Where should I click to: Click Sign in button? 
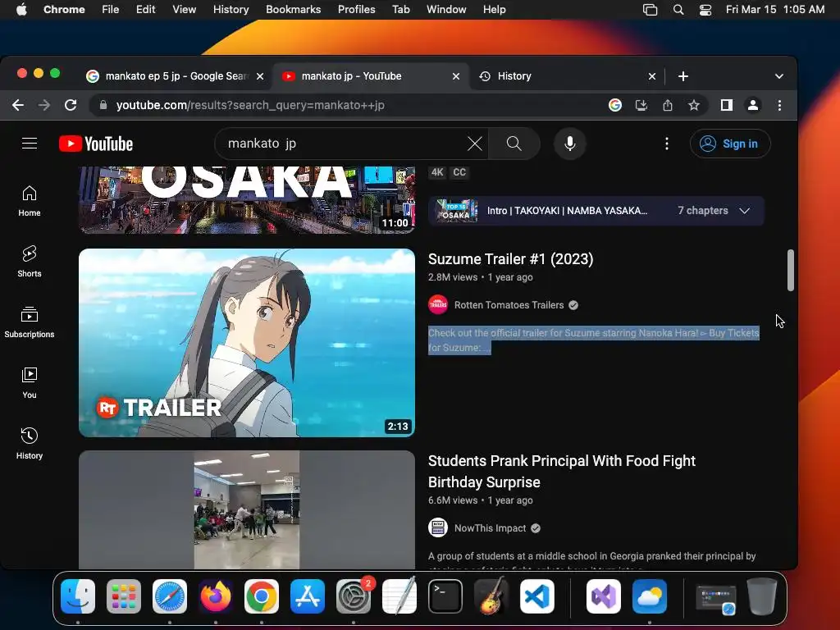click(x=730, y=144)
